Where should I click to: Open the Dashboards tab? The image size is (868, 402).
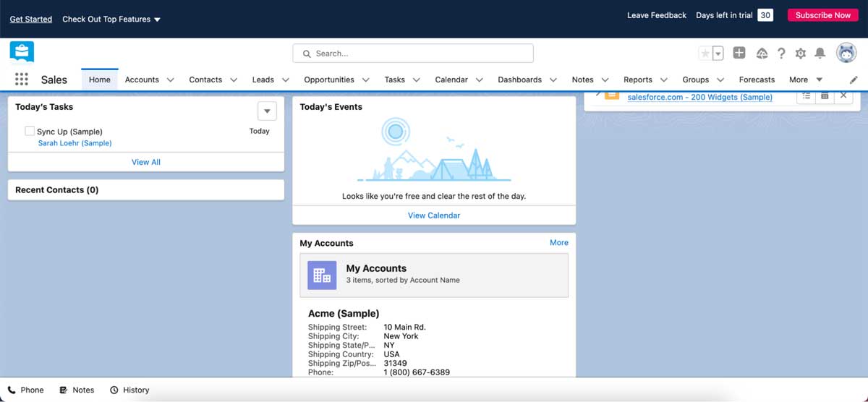pos(519,80)
